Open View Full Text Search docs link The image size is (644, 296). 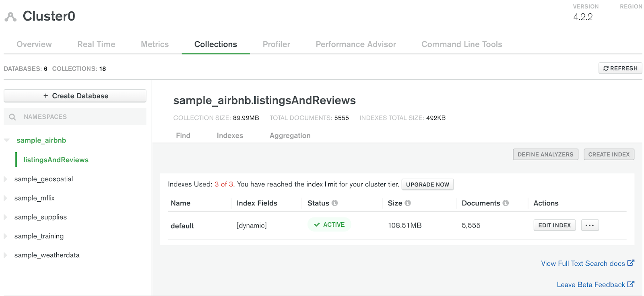(583, 263)
